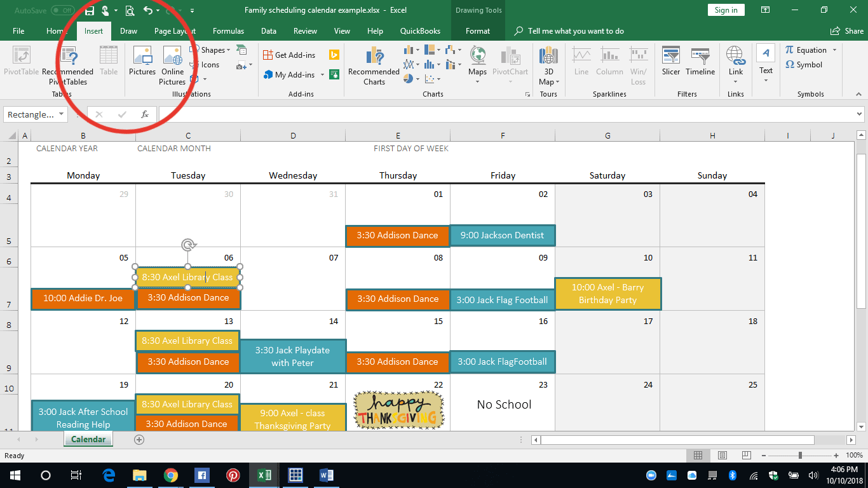This screenshot has height=488, width=868.
Task: Open Pinterest from the taskbar
Action: [x=233, y=475]
